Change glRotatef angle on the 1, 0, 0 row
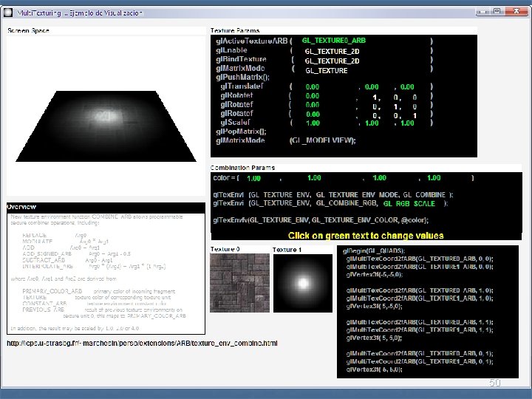Viewport: 532px width, 399px height. pyautogui.click(x=312, y=96)
